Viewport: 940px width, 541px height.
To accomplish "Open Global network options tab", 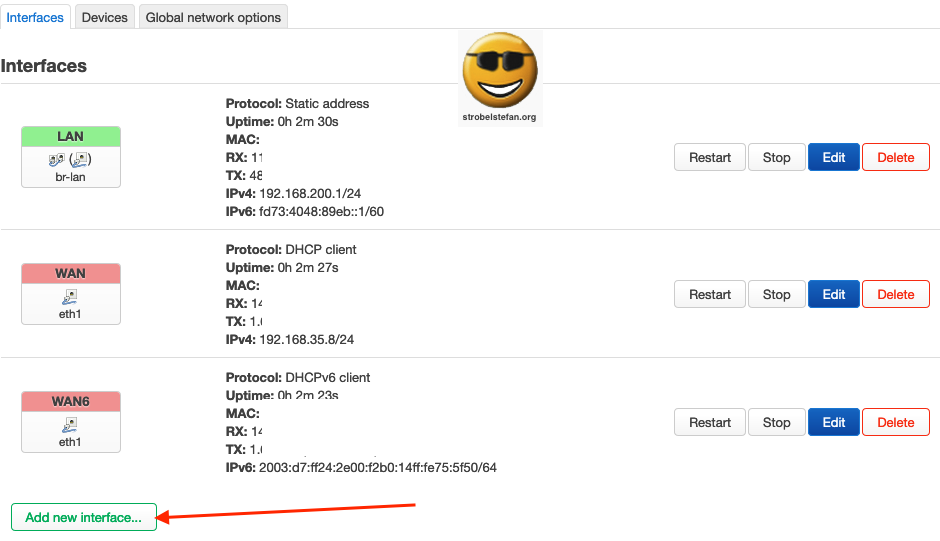I will (213, 17).
